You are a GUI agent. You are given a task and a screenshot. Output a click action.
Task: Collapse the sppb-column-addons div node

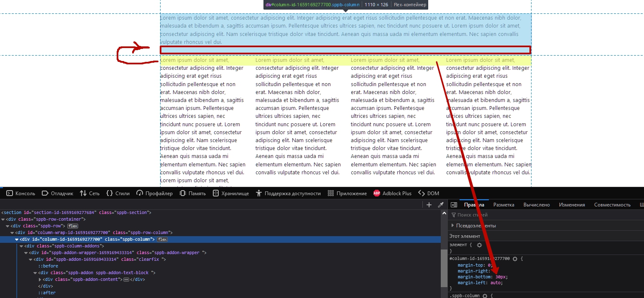[21, 246]
